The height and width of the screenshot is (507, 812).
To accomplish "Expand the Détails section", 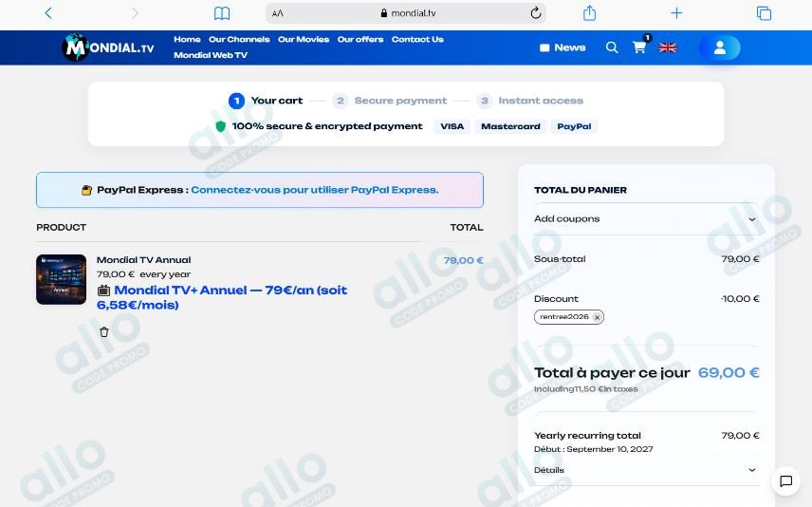I will (646, 470).
